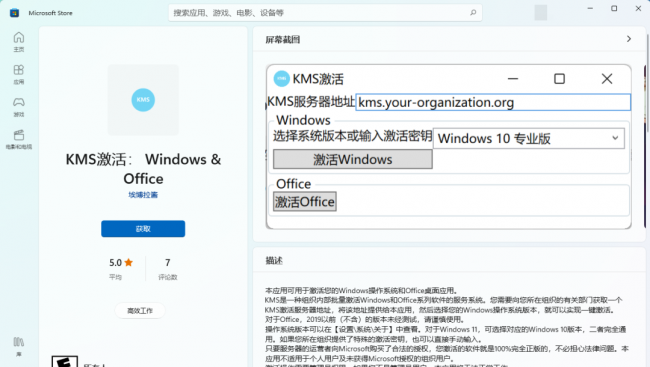The image size is (650, 367).
Task: Click the screenshots section heading
Action: [x=283, y=40]
